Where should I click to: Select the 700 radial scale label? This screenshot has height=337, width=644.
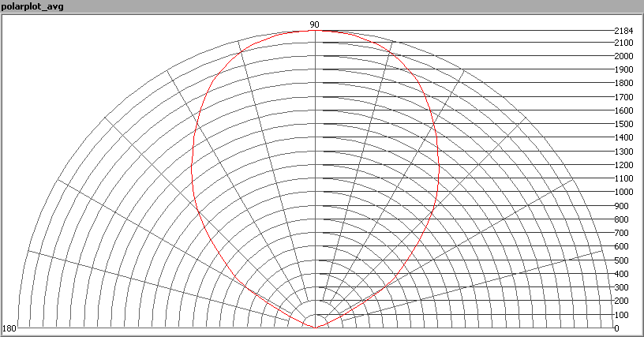622,233
